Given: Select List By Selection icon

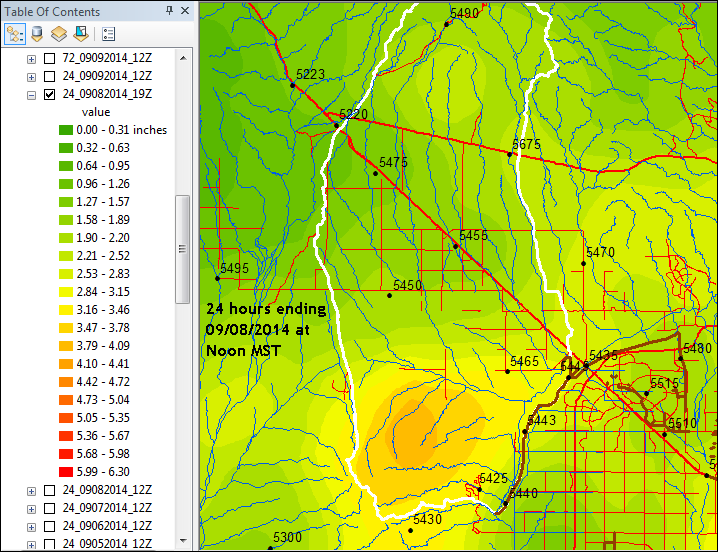Looking at the screenshot, I should [x=81, y=34].
